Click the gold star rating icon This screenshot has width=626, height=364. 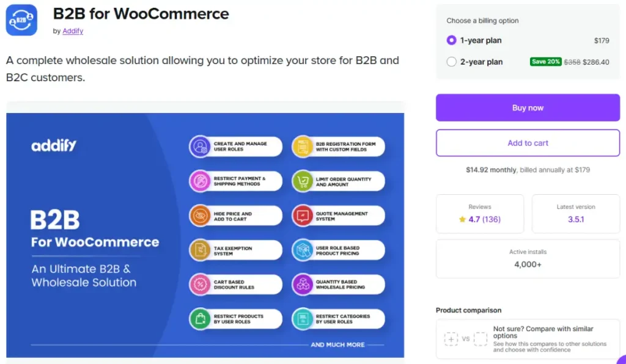point(462,219)
